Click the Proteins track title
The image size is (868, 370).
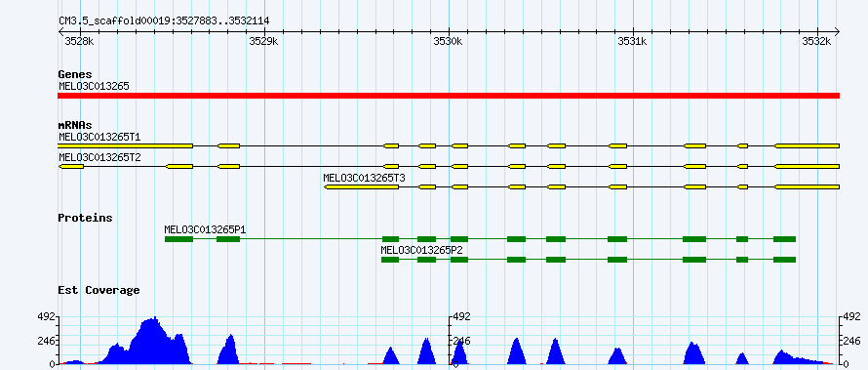coord(85,218)
